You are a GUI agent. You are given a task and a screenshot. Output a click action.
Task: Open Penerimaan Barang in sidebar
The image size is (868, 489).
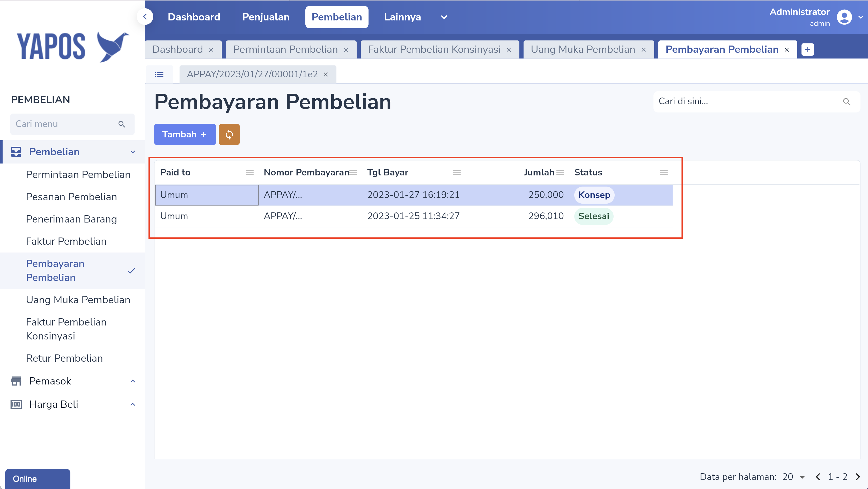click(71, 219)
